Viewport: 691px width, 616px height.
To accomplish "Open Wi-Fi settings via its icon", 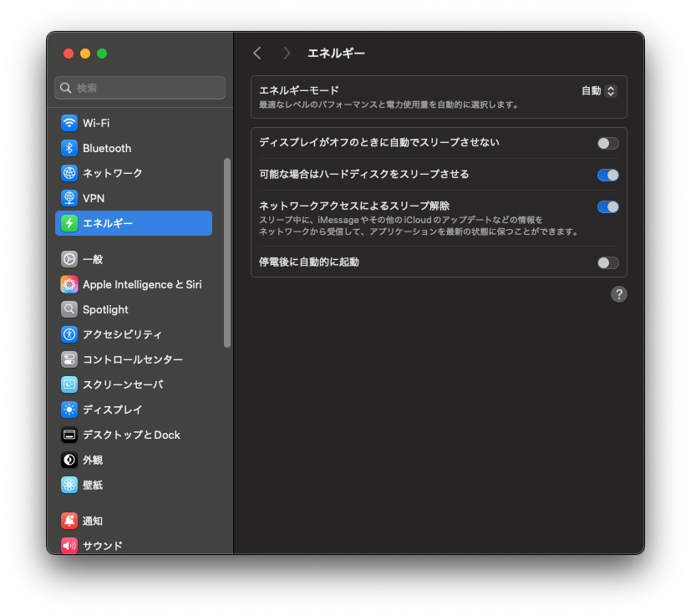I will pyautogui.click(x=69, y=123).
